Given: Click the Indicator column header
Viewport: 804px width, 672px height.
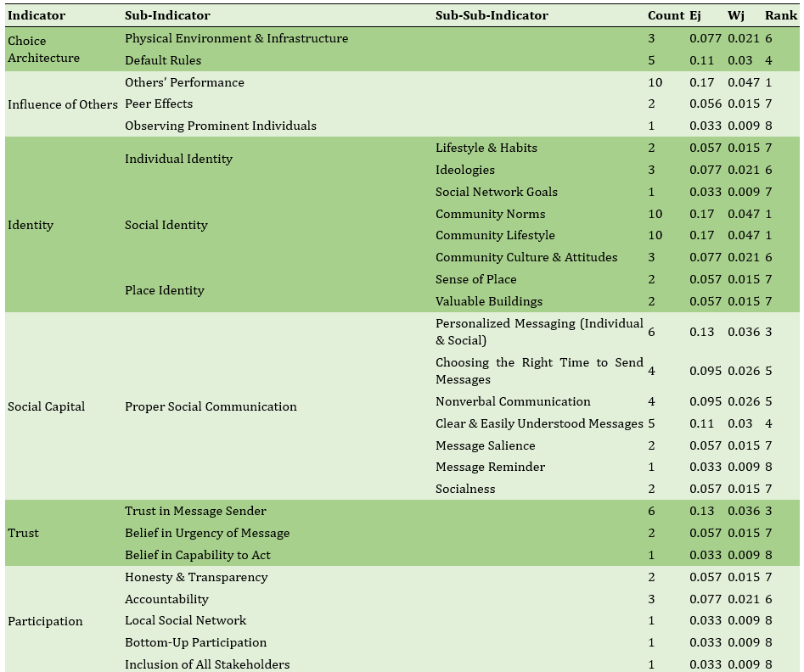Looking at the screenshot, I should coord(37,15).
